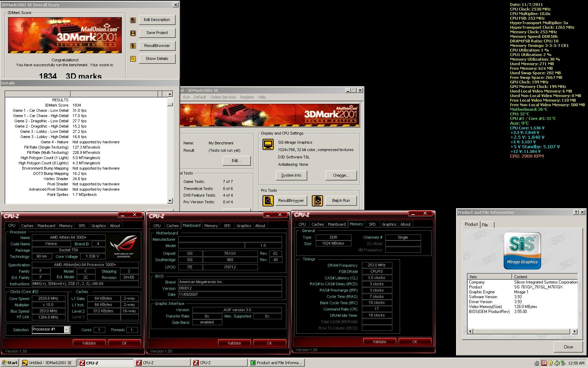Open About tab in Memory CPU-Z window
Viewport: 588px width, 368px height.
coord(405,225)
